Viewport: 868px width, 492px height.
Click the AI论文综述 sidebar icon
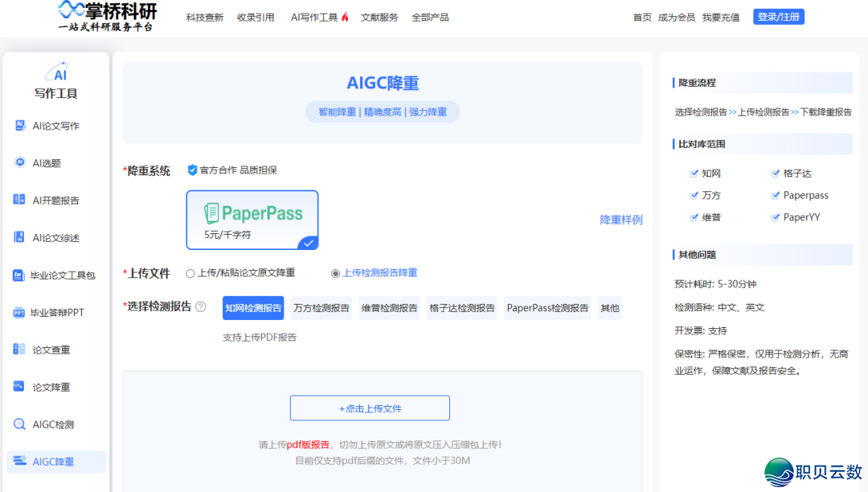coord(18,237)
